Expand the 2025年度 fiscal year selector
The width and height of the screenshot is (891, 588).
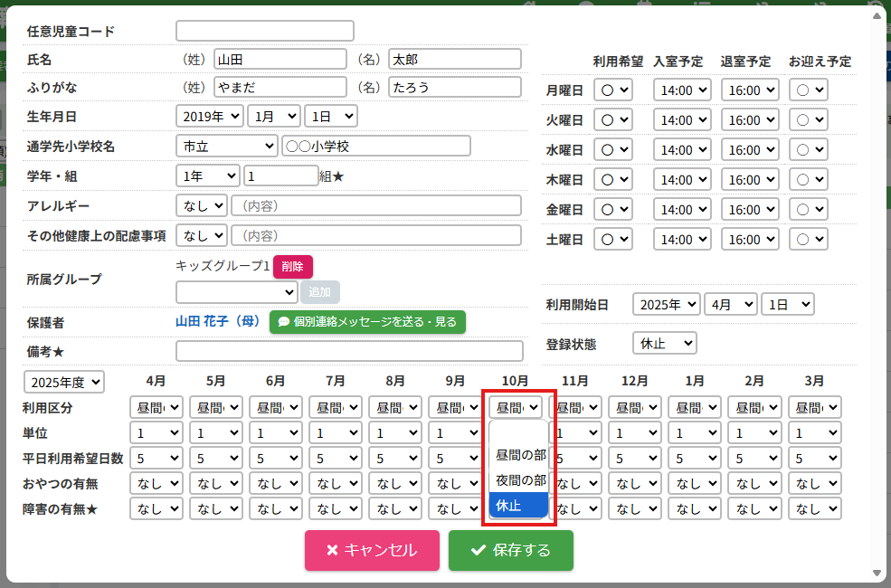coord(64,382)
